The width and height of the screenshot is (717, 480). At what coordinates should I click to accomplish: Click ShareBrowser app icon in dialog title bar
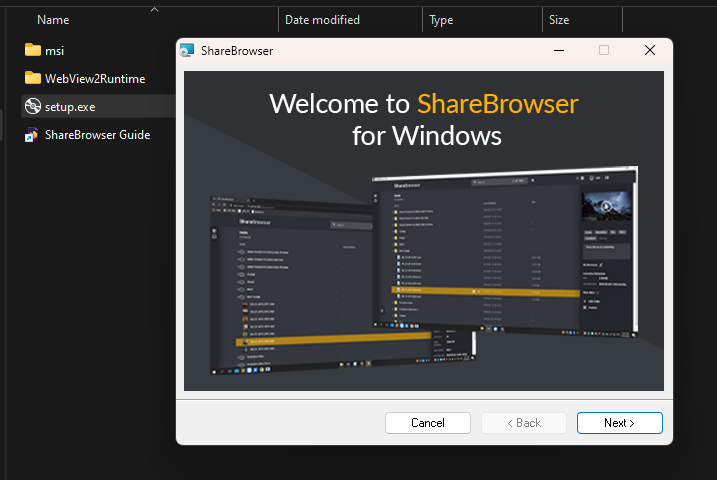coord(188,50)
